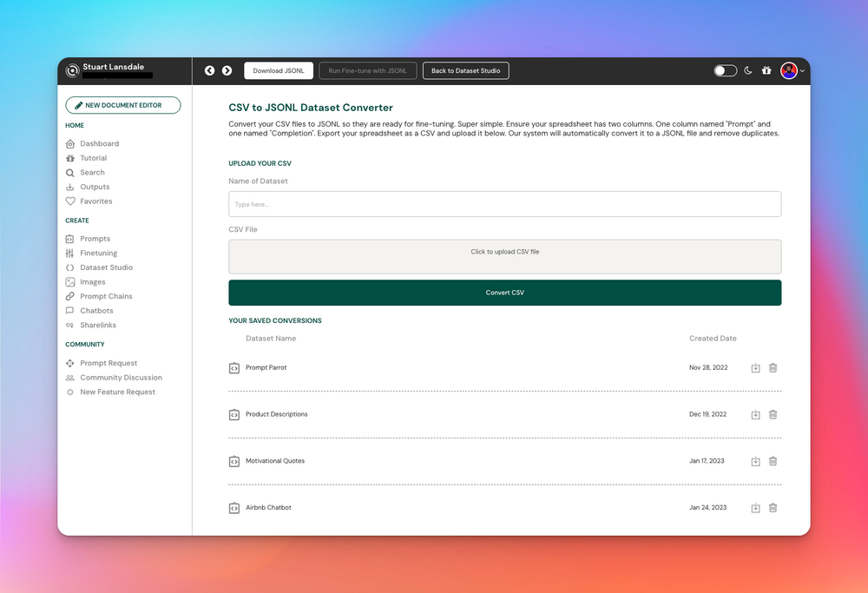Delete the Prompt Parrot dataset
The width and height of the screenshot is (868, 593).
pyautogui.click(x=773, y=367)
